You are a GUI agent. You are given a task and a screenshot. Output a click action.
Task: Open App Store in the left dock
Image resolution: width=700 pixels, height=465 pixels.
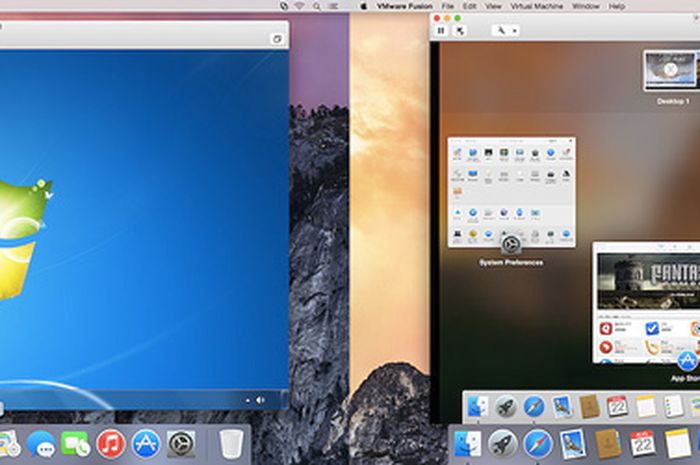click(146, 444)
